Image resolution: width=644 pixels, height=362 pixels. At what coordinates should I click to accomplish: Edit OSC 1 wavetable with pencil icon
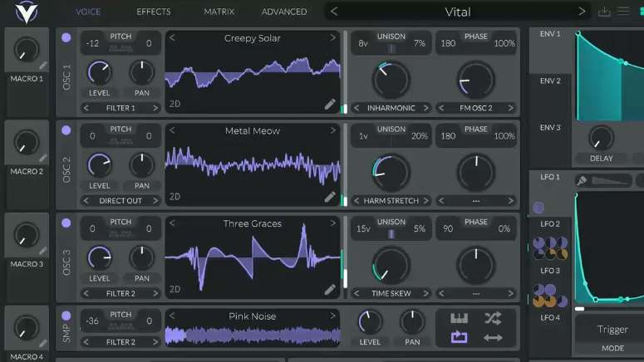click(x=330, y=105)
